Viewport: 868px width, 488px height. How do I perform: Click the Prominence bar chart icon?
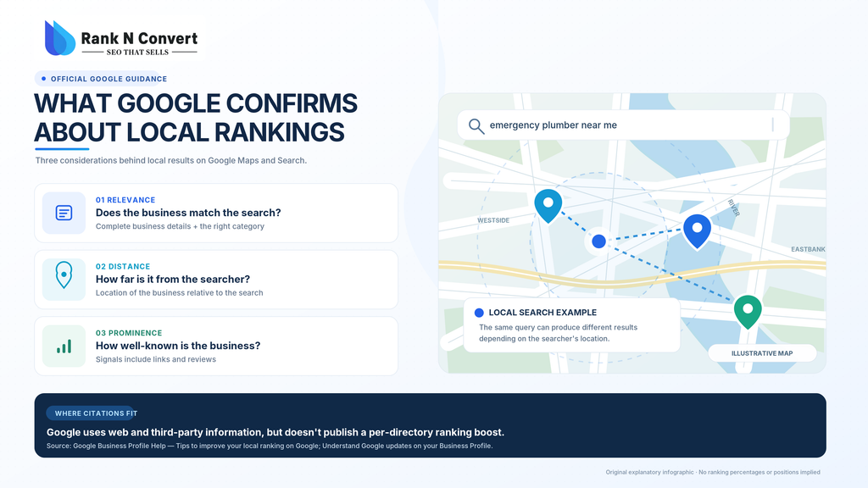pos(64,347)
